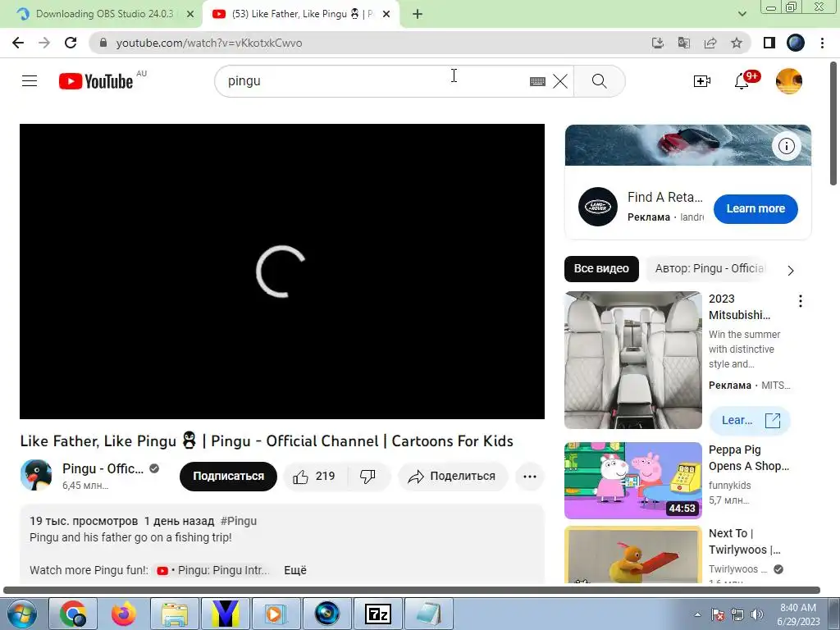Expand description with Ещё
Screen dimensions: 840x630
pyautogui.click(x=295, y=571)
